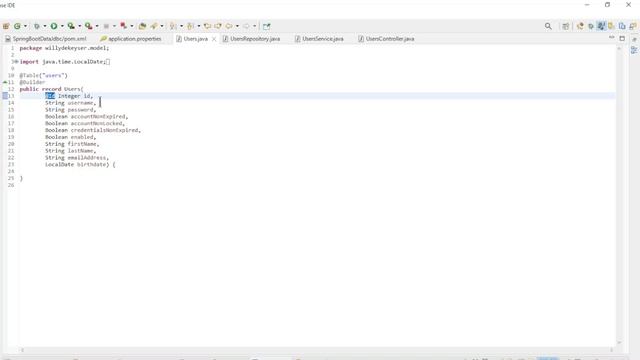This screenshot has height=360, width=640.
Task: Click the Previous Annotation icon in the toolbar
Action: pyautogui.click(x=191, y=26)
